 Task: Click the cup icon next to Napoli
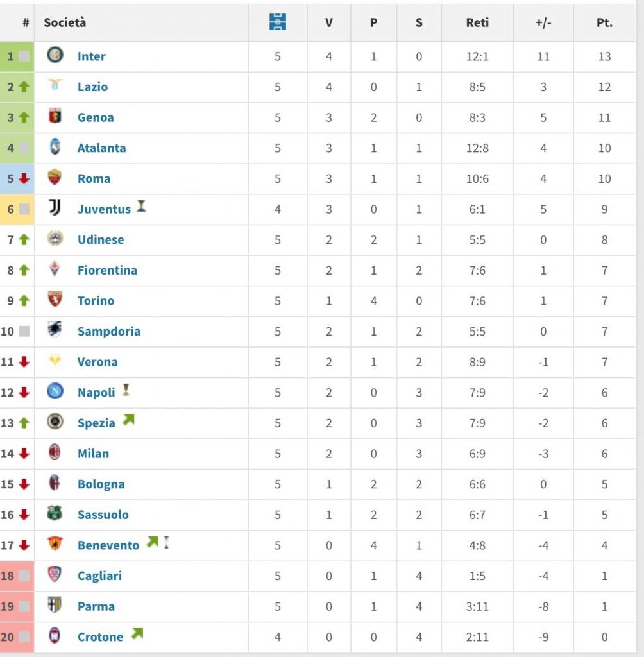click(126, 390)
